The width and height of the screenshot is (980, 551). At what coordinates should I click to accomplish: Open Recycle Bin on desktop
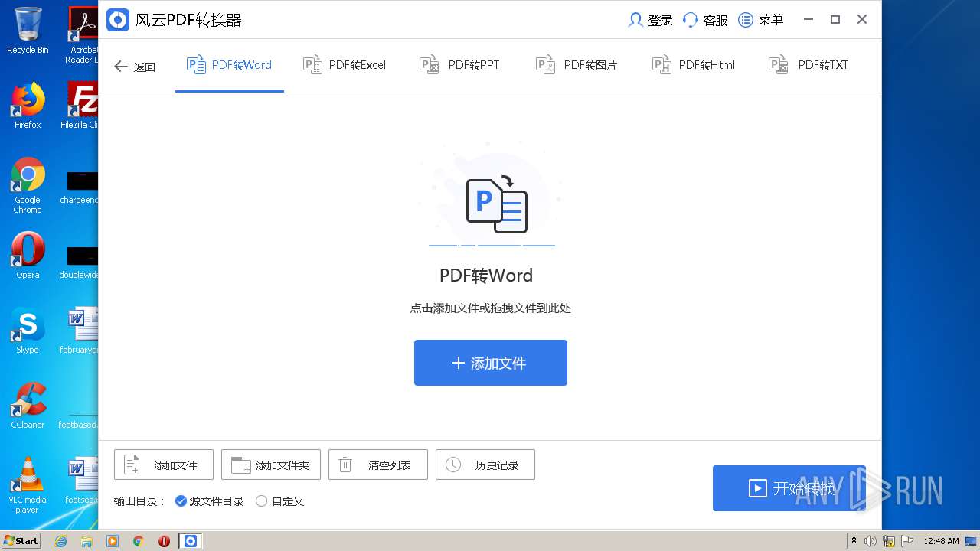[x=28, y=31]
